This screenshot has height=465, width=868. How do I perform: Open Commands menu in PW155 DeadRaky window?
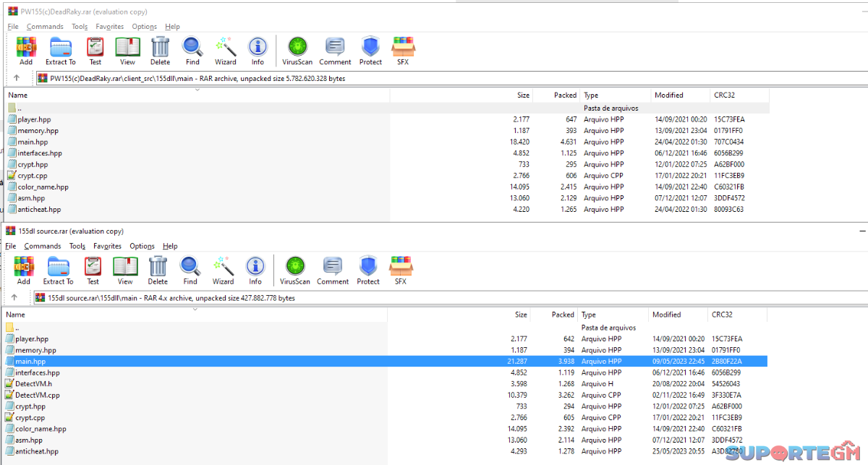(x=45, y=27)
